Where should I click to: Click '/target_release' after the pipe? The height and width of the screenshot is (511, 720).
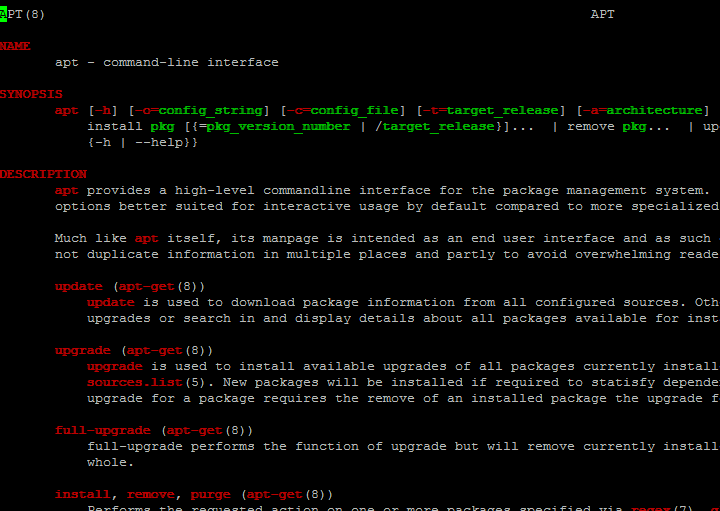point(435,126)
